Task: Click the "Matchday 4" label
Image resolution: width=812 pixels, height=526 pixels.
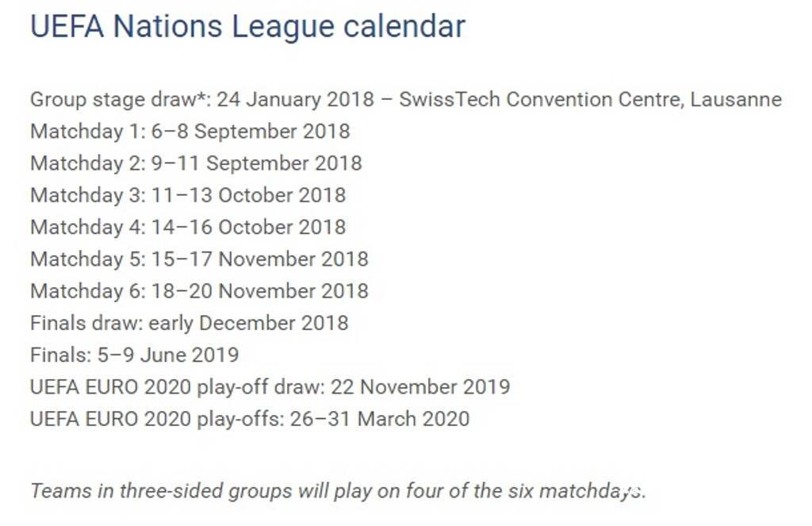Action: (84, 227)
